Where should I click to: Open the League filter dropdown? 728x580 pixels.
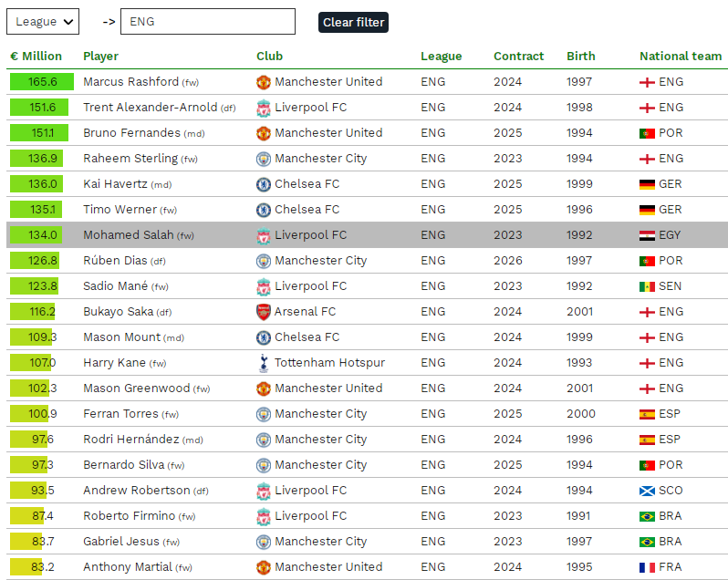point(43,22)
